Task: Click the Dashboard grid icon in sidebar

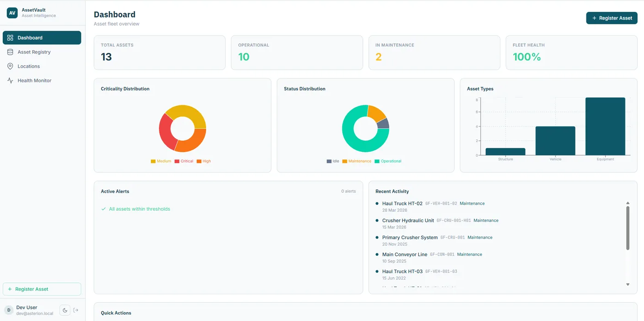Action: coord(10,38)
